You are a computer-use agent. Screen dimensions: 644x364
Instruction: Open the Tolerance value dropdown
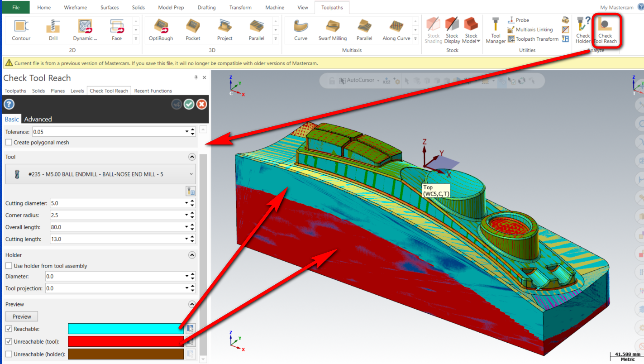187,132
